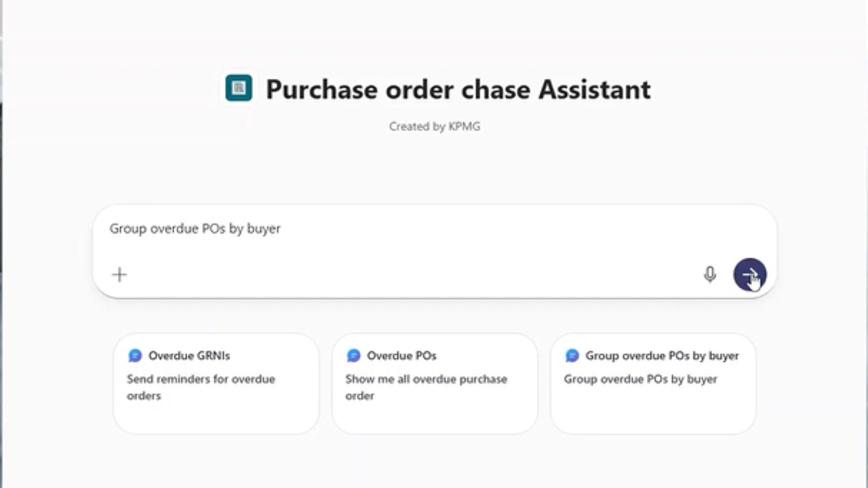The image size is (868, 488).
Task: Choose "Send reminders for overdue orders" prompt text
Action: click(201, 387)
